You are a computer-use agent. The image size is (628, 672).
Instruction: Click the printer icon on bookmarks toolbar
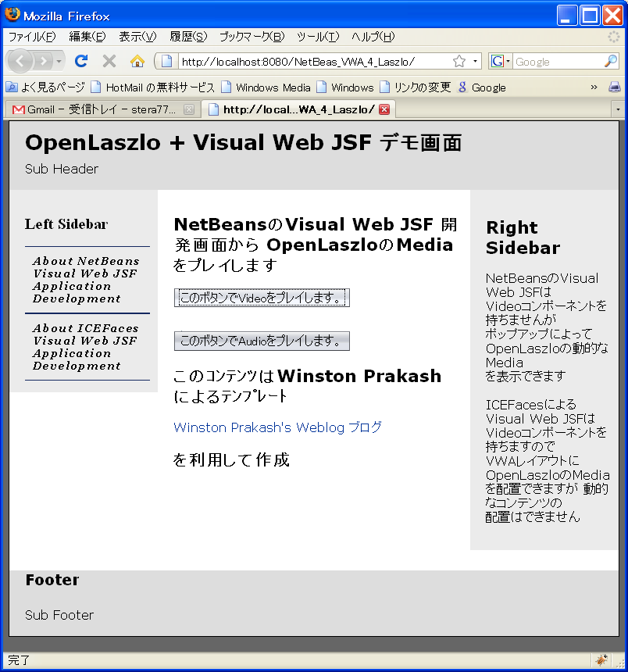point(615,87)
